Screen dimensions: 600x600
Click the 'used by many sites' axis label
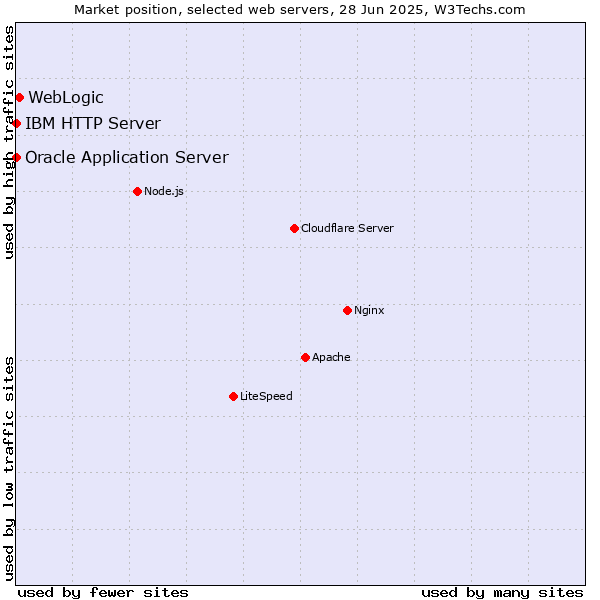502,593
